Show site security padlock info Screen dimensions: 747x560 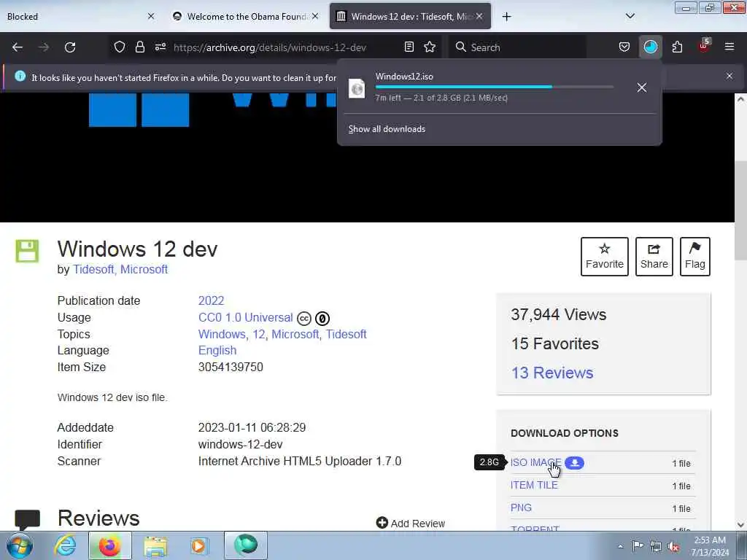[139, 47]
